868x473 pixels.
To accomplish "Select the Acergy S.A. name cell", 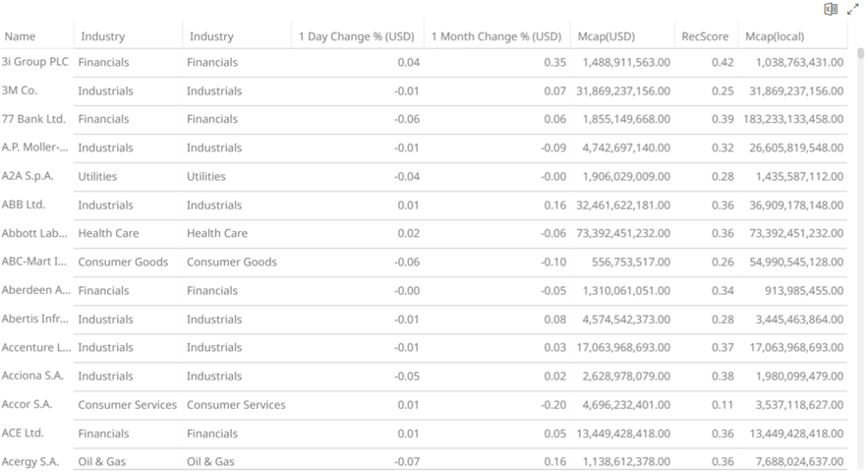I will pos(30,461).
